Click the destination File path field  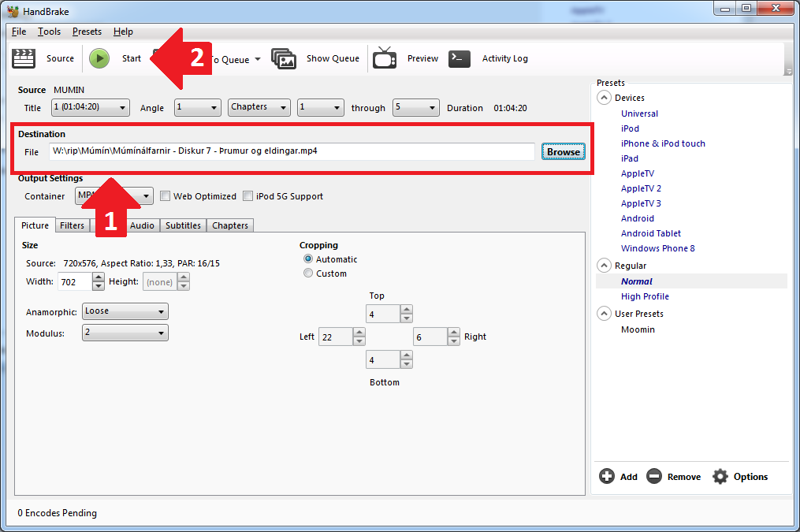[292, 151]
